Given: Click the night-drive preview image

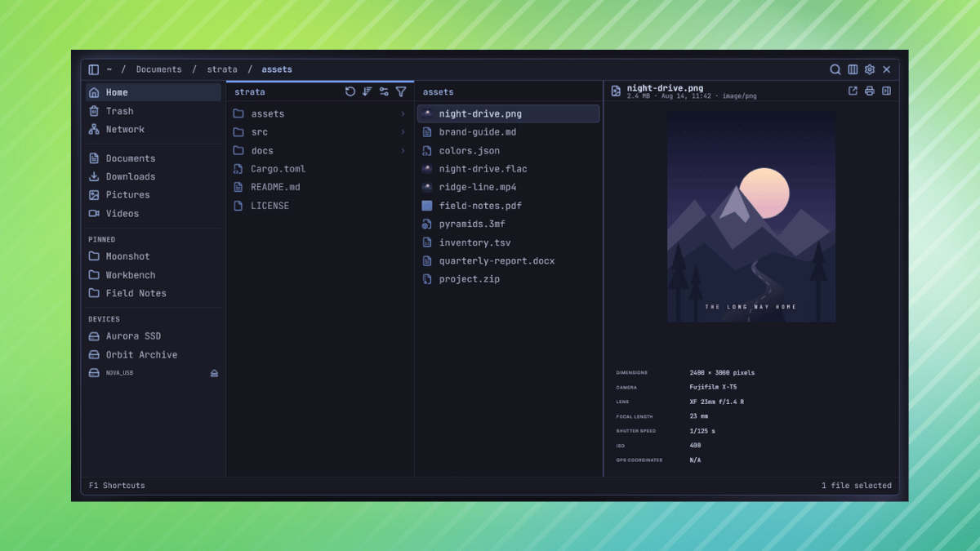Looking at the screenshot, I should (x=751, y=217).
